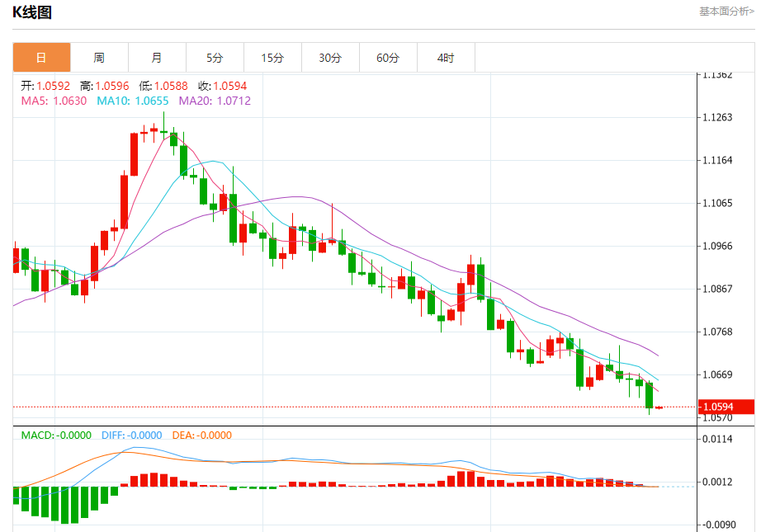761x532 pixels.
Task: Click the 收:1.0594 close price value
Action: pyautogui.click(x=223, y=86)
